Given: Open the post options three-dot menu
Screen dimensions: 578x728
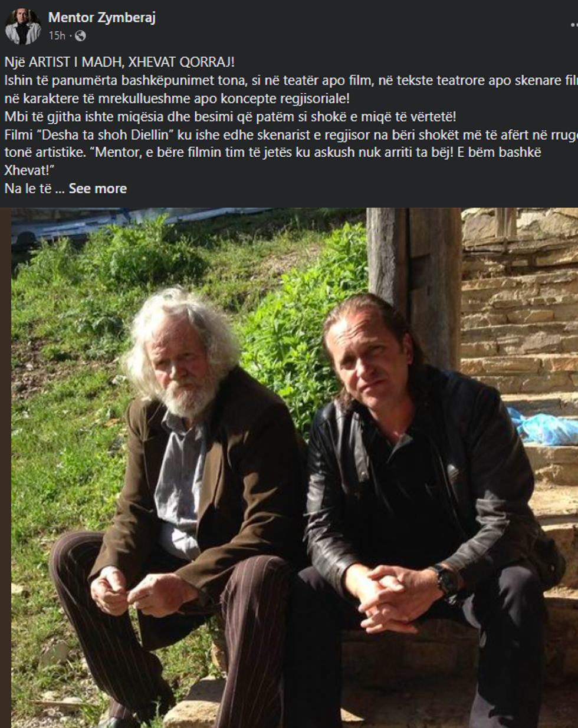Looking at the screenshot, I should 574,25.
